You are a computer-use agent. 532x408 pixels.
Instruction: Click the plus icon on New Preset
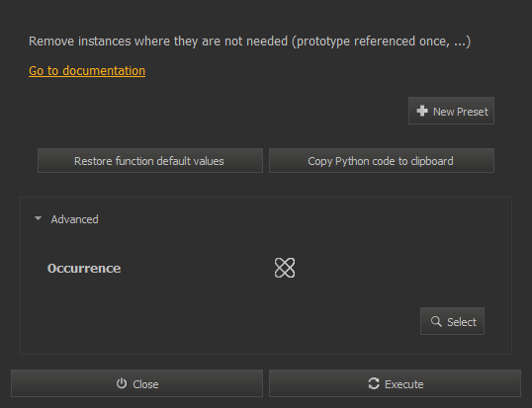pos(422,111)
